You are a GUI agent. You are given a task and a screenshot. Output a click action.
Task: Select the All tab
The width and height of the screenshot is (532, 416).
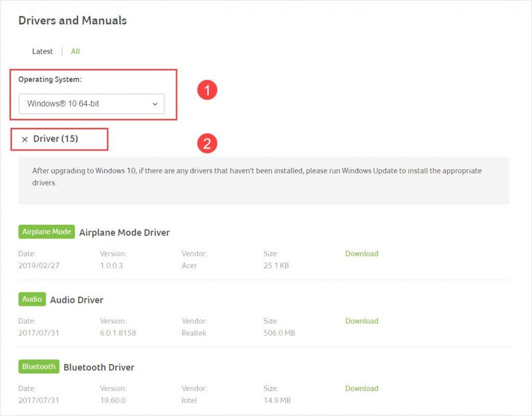(x=75, y=51)
